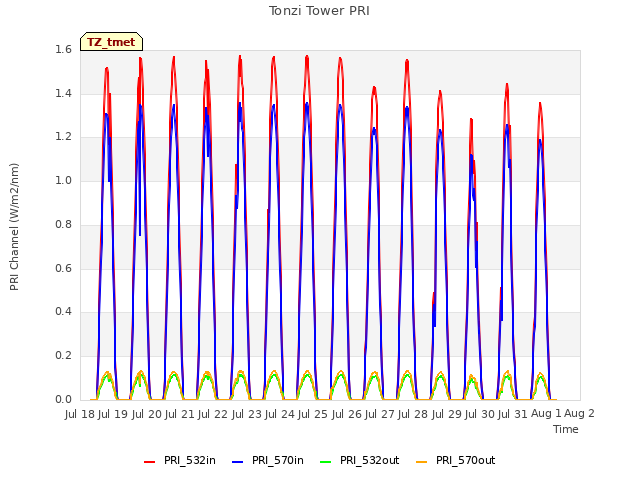Image resolution: width=640 pixels, height=480 pixels.
Task: Click the Jul 30 x-axis date label
Action: [x=480, y=414]
